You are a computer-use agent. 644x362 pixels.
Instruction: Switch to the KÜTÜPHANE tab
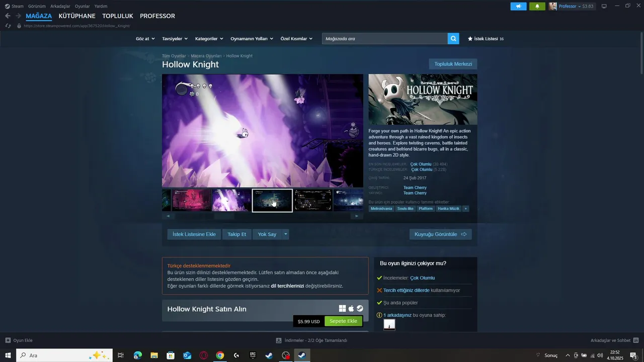click(77, 16)
